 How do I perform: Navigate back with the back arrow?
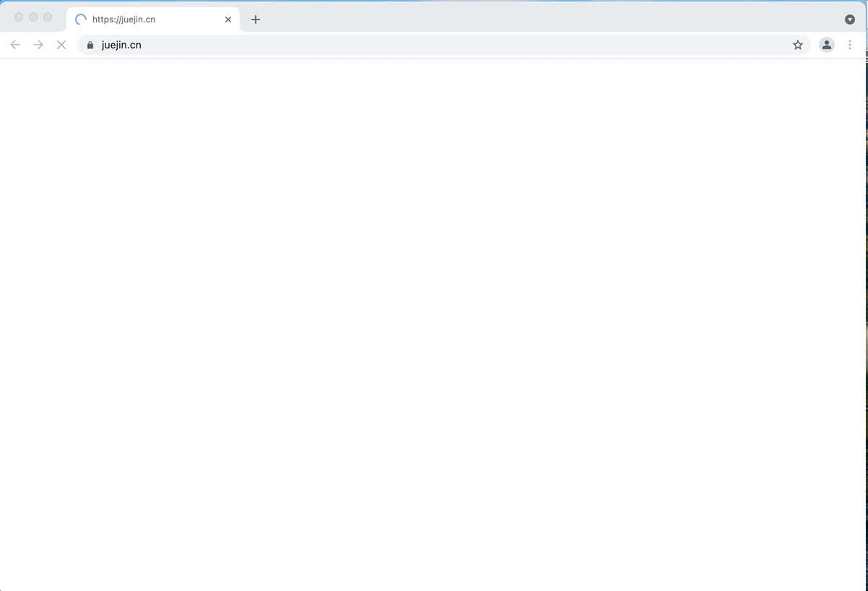(x=15, y=44)
